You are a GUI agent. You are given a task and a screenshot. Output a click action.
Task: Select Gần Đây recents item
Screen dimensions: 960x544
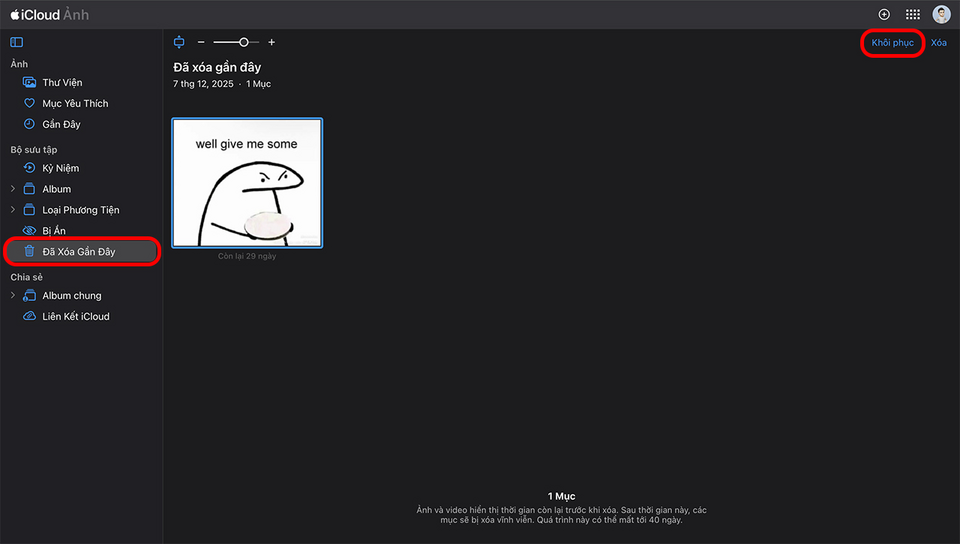coord(61,125)
